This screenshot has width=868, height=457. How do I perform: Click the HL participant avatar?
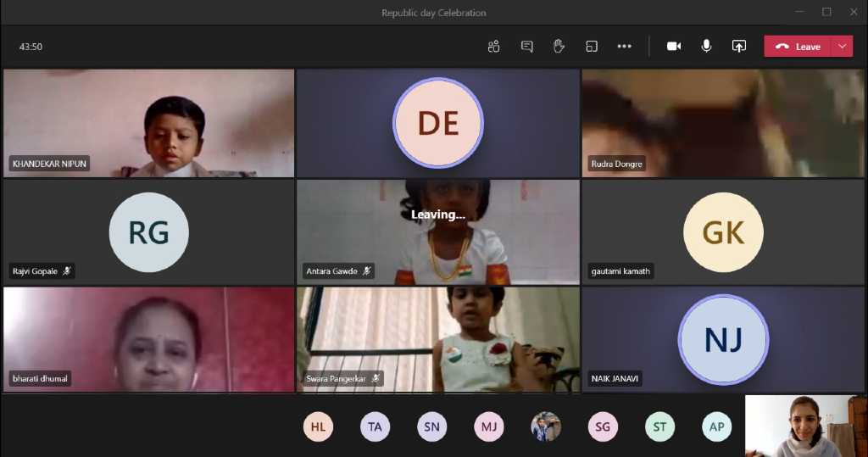pos(319,426)
